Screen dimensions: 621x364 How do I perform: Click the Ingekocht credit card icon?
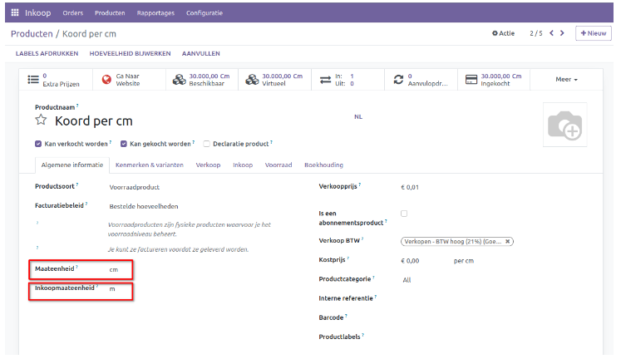[x=471, y=80]
